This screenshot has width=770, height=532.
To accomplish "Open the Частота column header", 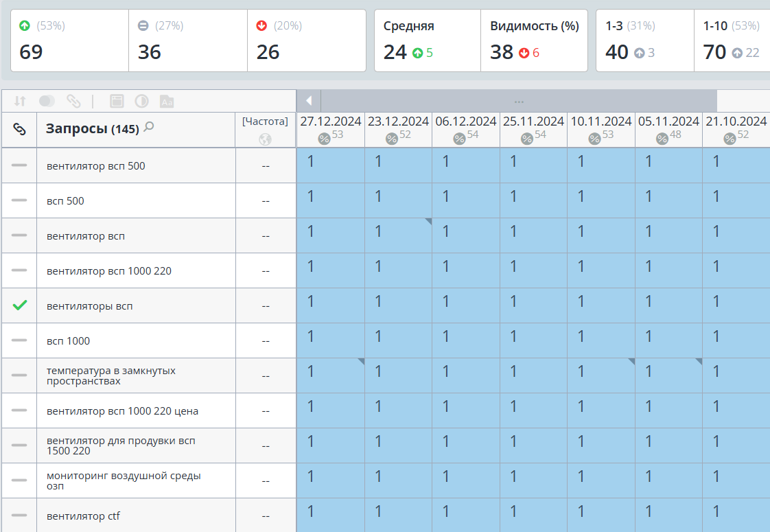I will 265,122.
